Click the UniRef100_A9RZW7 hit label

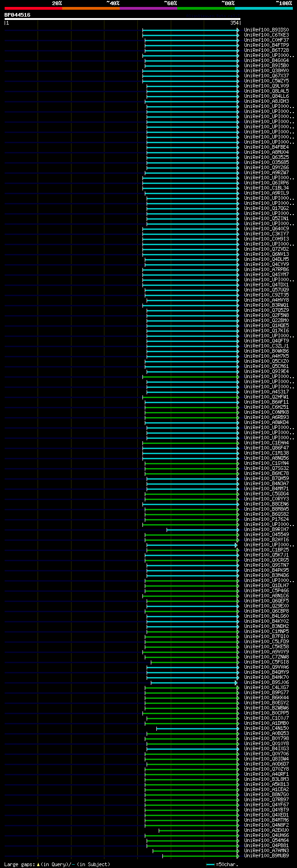coord(266,173)
